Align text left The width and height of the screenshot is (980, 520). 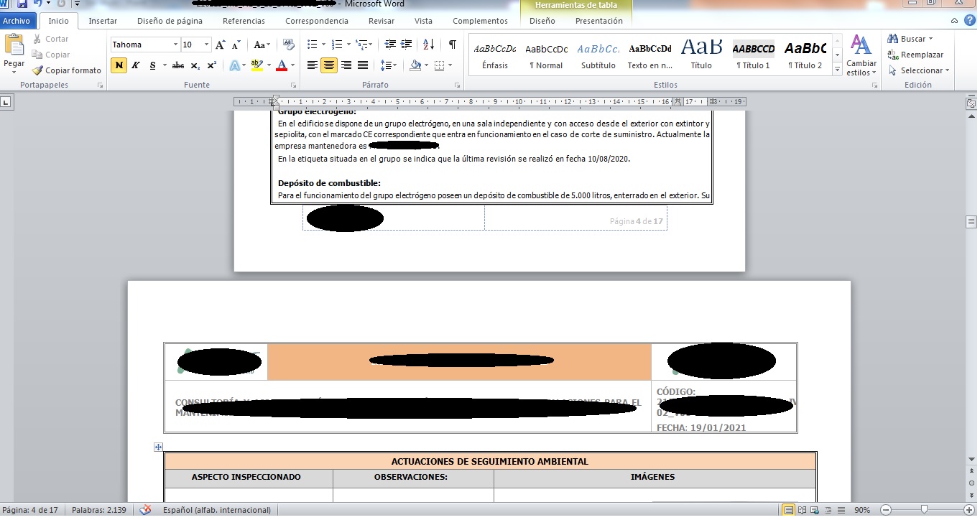(x=313, y=65)
